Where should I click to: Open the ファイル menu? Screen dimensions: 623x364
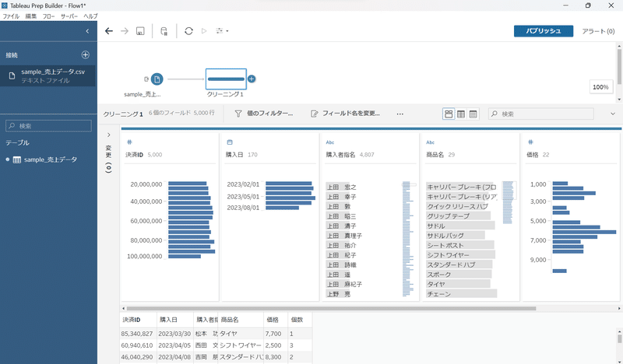point(11,16)
